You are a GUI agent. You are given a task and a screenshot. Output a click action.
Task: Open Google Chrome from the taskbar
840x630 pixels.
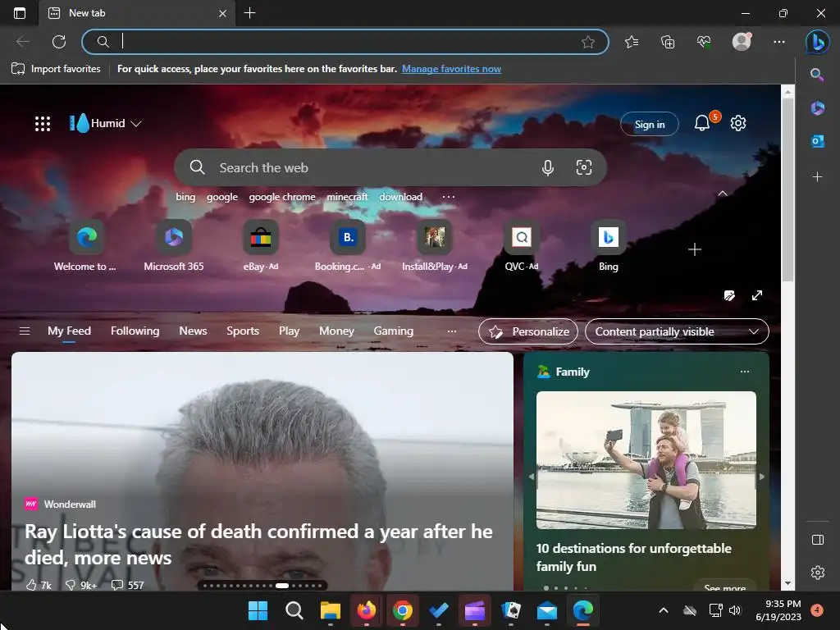pos(402,610)
